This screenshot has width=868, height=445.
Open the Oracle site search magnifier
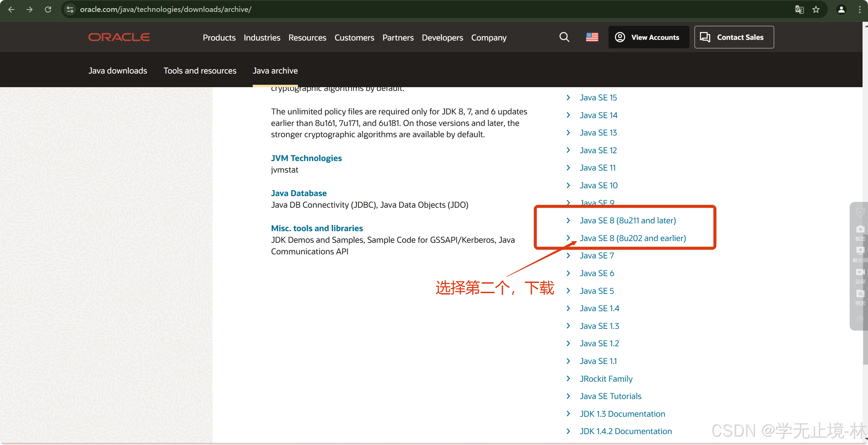pyautogui.click(x=564, y=37)
